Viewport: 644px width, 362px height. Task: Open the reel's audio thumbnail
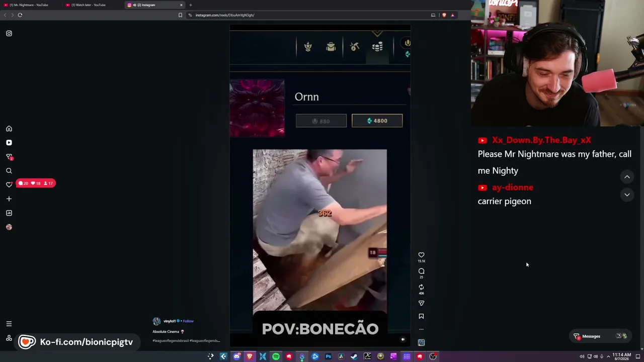(x=421, y=342)
